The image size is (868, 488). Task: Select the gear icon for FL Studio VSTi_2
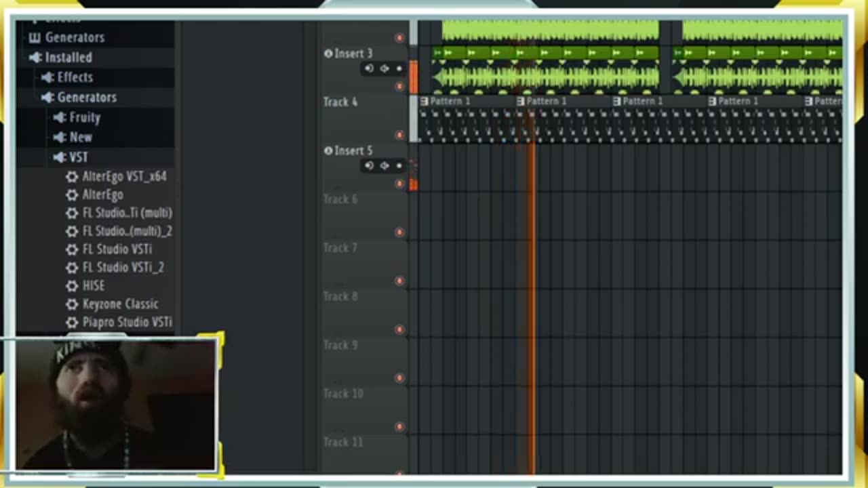pyautogui.click(x=72, y=268)
